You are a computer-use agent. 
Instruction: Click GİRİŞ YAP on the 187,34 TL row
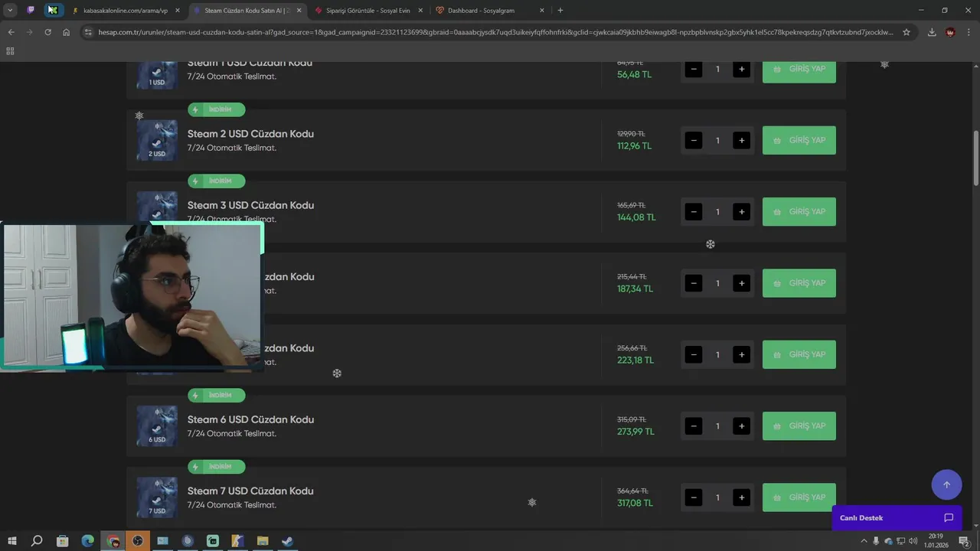(799, 283)
